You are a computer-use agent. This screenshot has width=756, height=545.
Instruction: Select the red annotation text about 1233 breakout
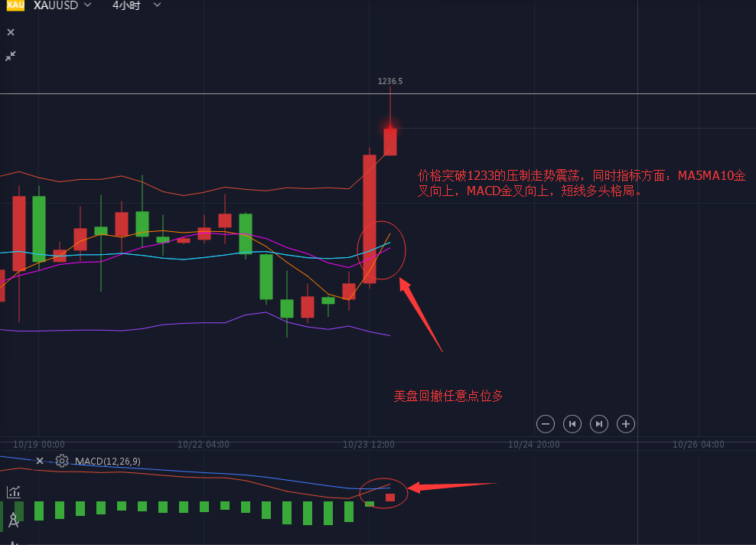(x=580, y=184)
